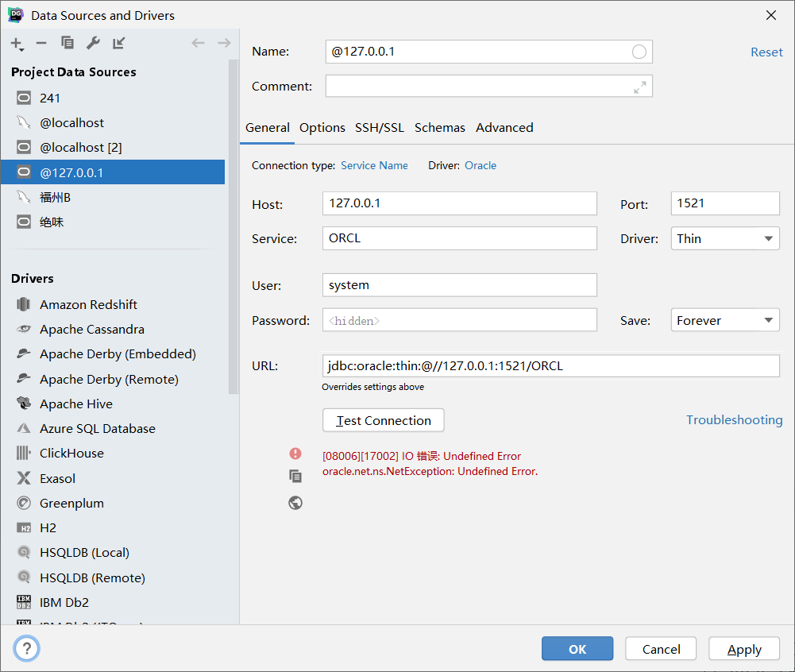Click the color circle in Name field
The height and width of the screenshot is (672, 795).
(x=639, y=52)
